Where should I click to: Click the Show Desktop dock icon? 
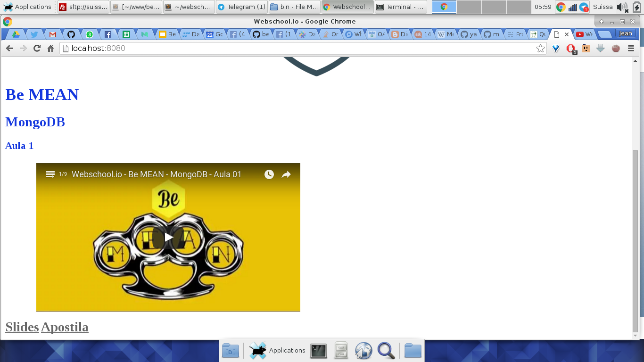pos(231,351)
